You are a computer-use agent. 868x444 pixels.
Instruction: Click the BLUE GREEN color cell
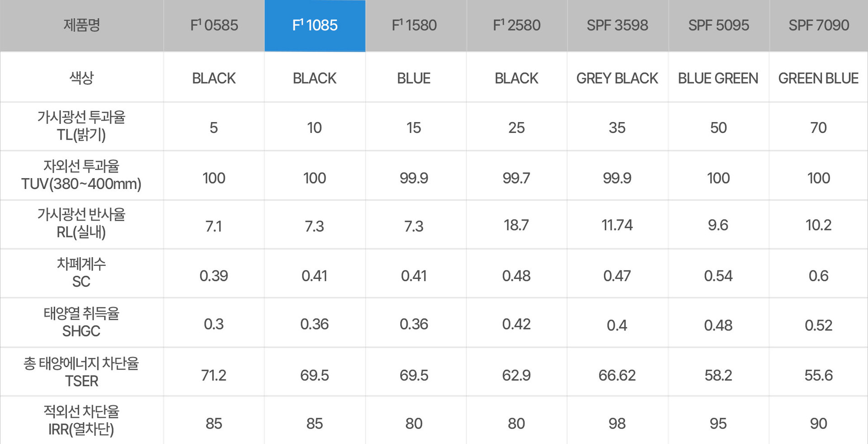click(x=718, y=78)
